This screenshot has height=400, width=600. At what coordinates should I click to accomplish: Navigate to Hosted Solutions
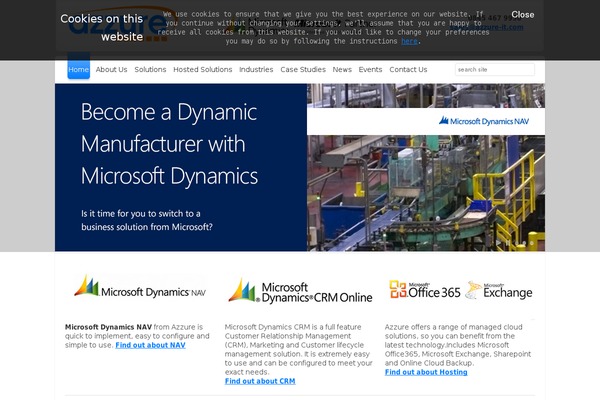pyautogui.click(x=202, y=69)
